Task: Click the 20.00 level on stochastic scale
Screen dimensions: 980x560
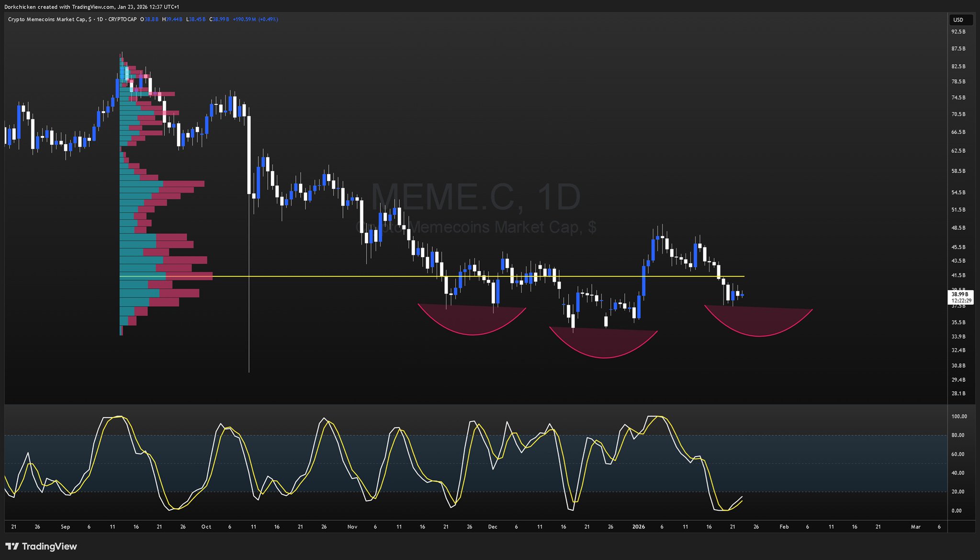Action: (x=959, y=492)
